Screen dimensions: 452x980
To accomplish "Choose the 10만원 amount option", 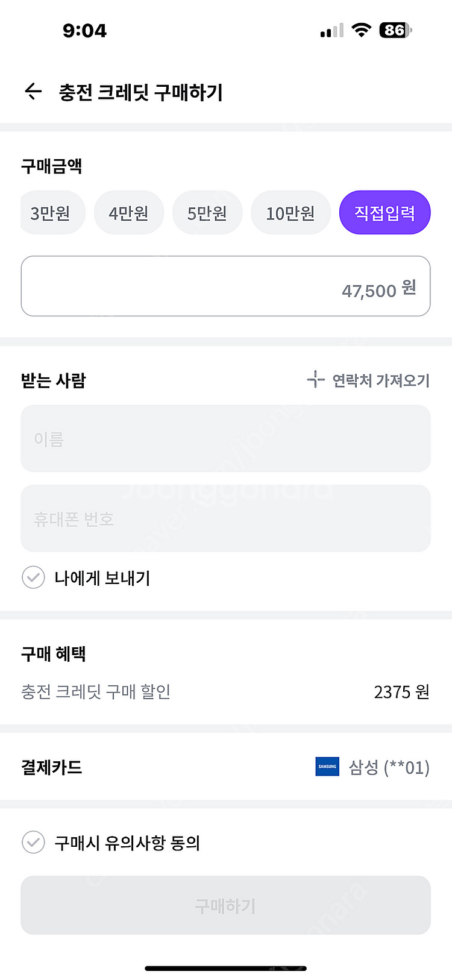I will tap(290, 213).
